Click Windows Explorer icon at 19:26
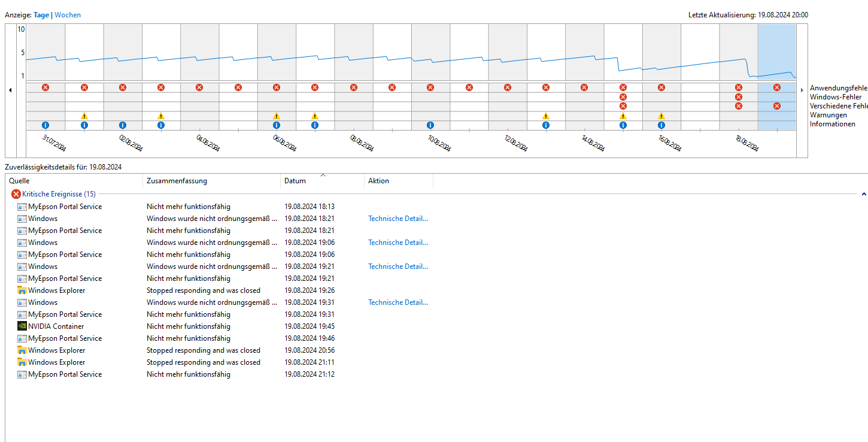This screenshot has width=868, height=442. pos(22,290)
